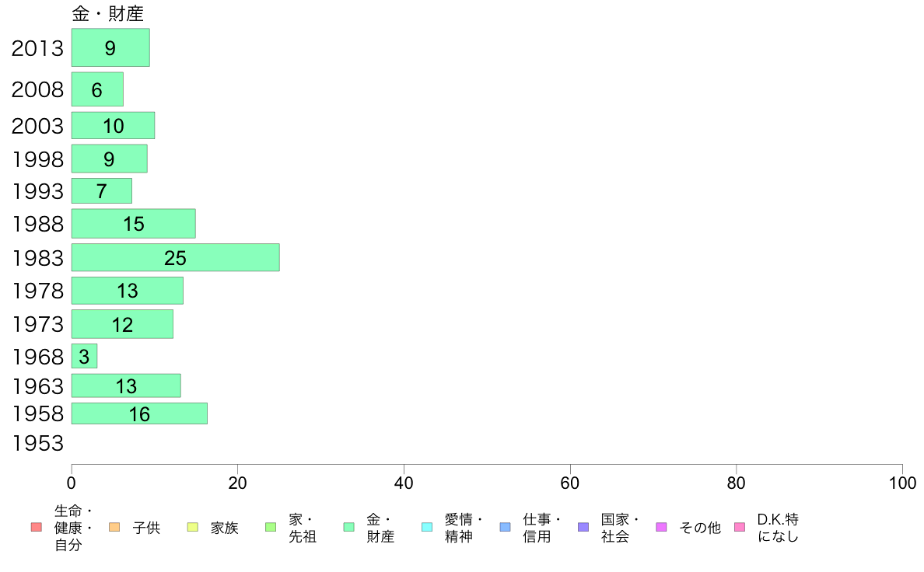Click the 60 tick on the x-axis
Screen dimensions: 924x572
pos(570,483)
